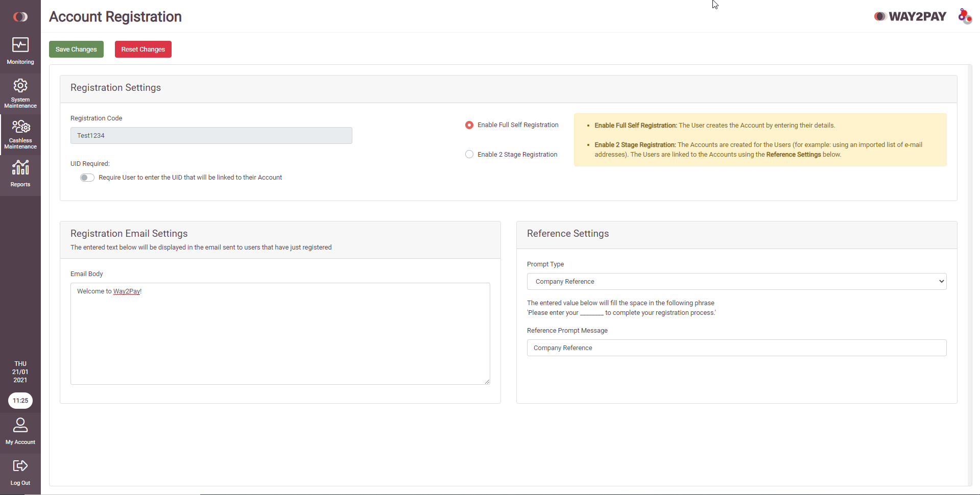Click the Save Changes button

click(76, 49)
